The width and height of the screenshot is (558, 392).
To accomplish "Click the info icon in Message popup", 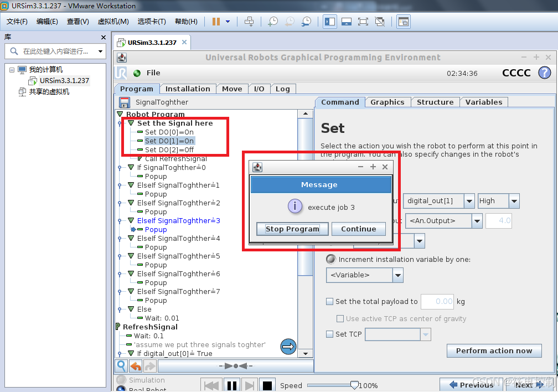I will click(294, 206).
